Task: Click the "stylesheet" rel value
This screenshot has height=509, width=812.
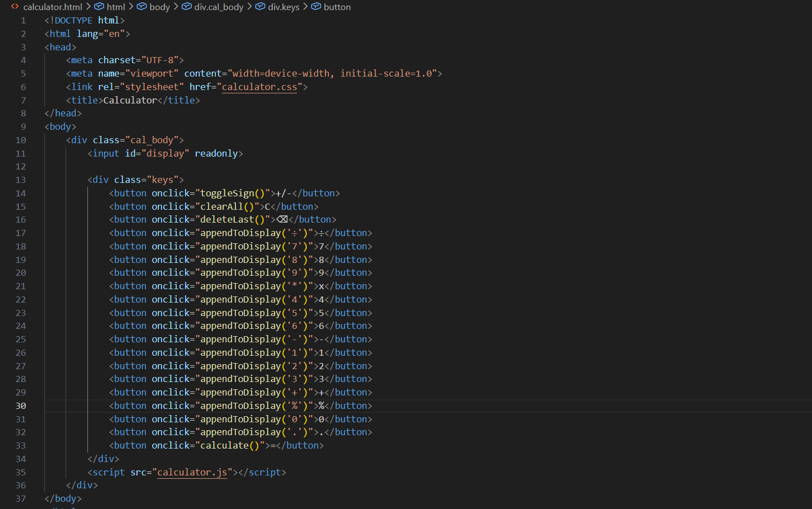Action: (152, 87)
